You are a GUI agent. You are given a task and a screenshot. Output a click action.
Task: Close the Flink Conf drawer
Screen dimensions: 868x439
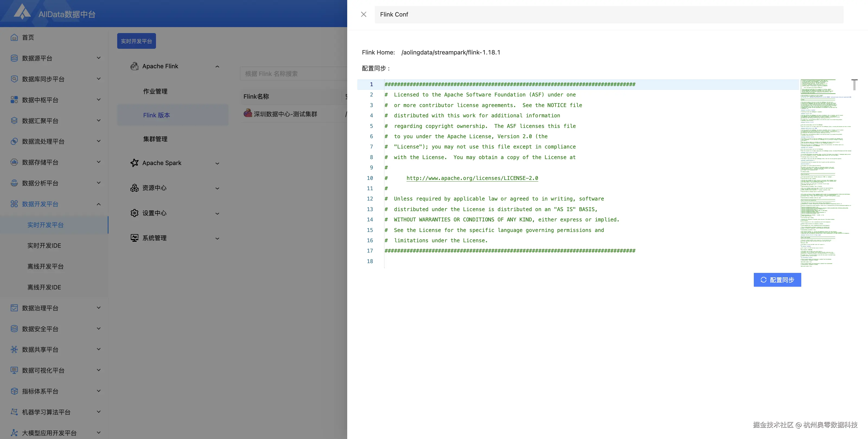coord(363,14)
